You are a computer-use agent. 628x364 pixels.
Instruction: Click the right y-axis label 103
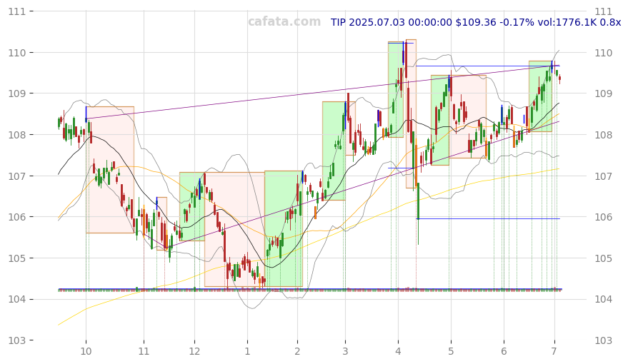[603, 340]
